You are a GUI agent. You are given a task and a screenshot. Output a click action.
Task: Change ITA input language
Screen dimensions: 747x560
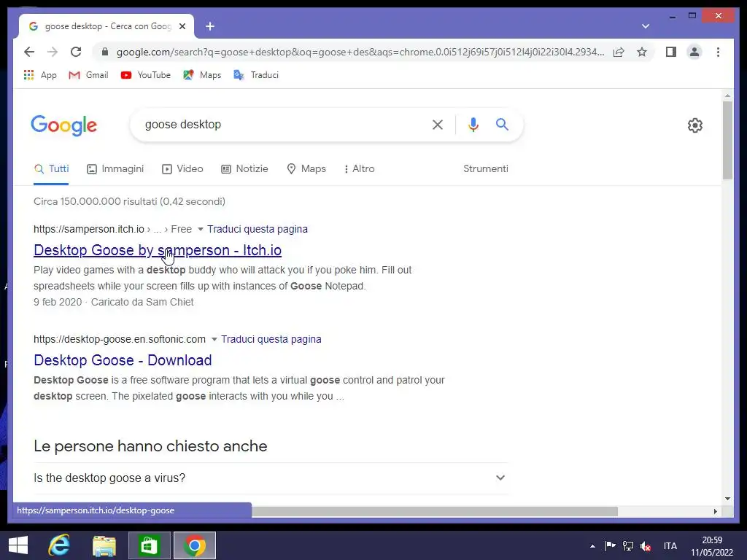pos(670,546)
